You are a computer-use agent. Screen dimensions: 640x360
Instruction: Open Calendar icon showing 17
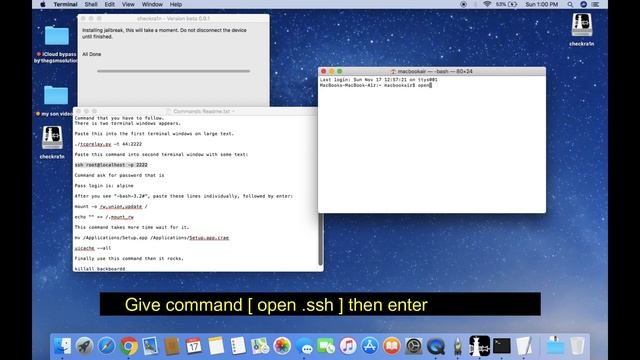(x=193, y=346)
